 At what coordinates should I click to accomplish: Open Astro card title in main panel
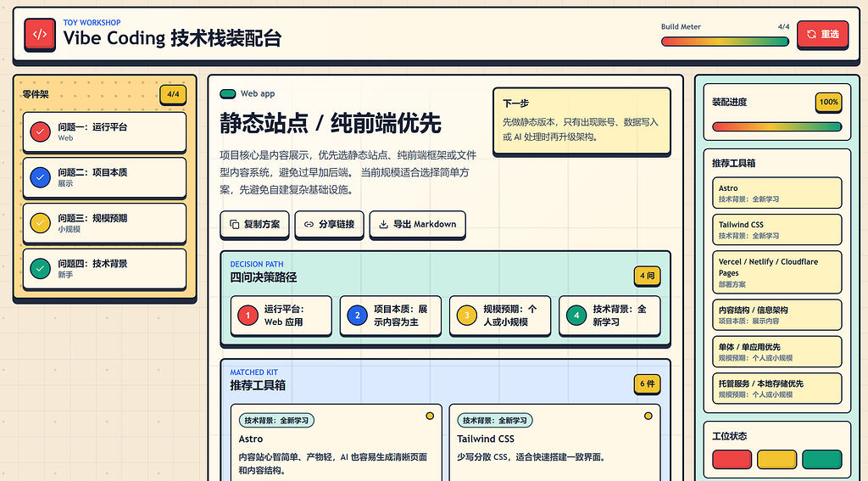click(x=251, y=439)
